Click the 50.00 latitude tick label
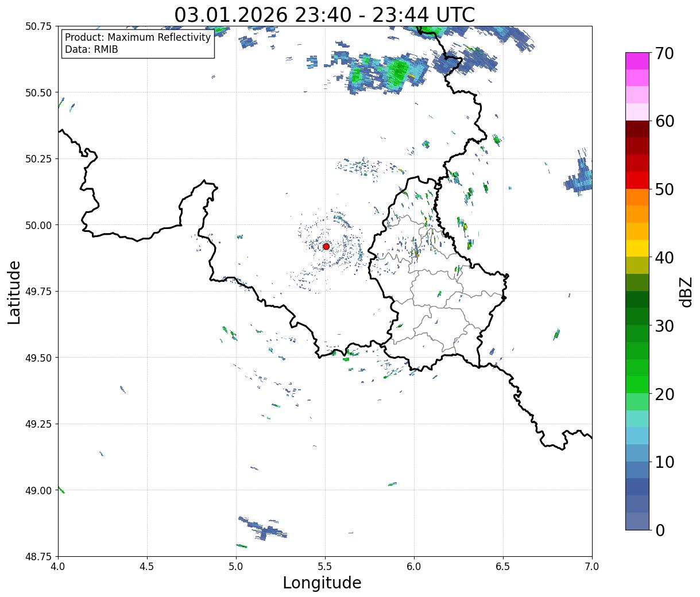Viewport: 700px width, 597px height. point(38,225)
